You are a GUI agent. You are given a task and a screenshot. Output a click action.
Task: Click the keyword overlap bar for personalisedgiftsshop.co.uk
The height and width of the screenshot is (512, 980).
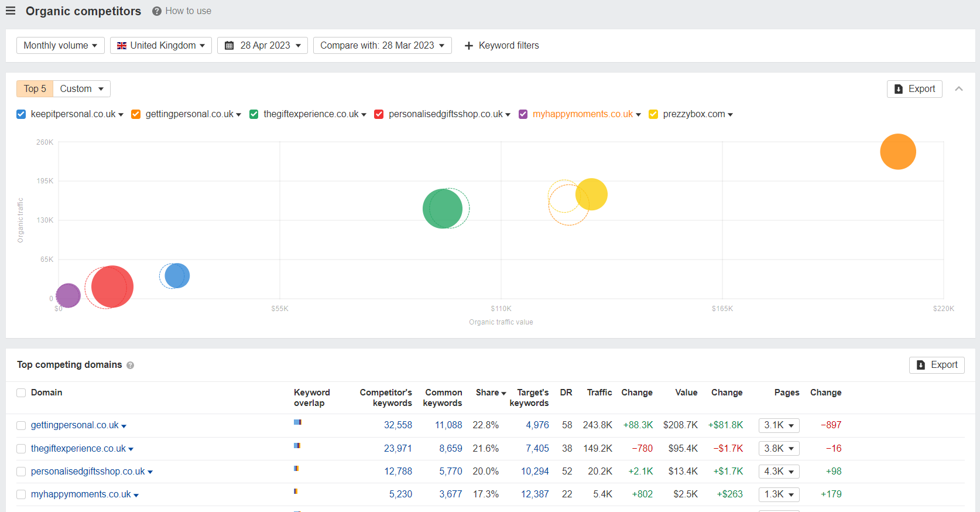tap(296, 468)
